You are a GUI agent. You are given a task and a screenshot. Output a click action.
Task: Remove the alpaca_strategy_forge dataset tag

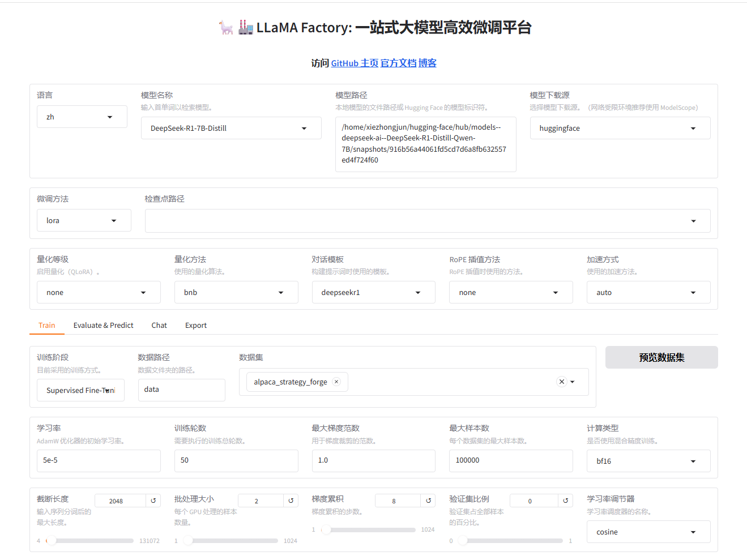coord(336,382)
